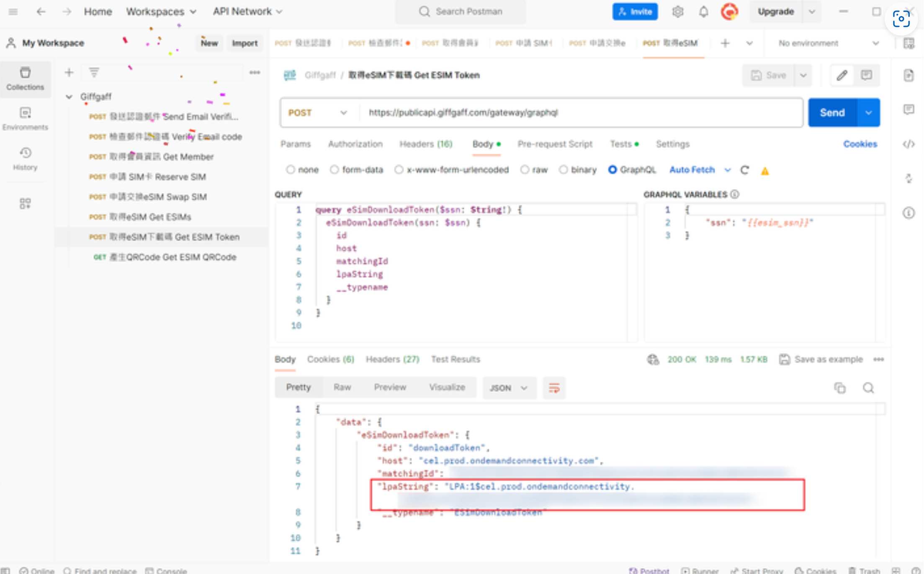
Task: Open collections panel three-dot options menu
Action: click(x=255, y=73)
